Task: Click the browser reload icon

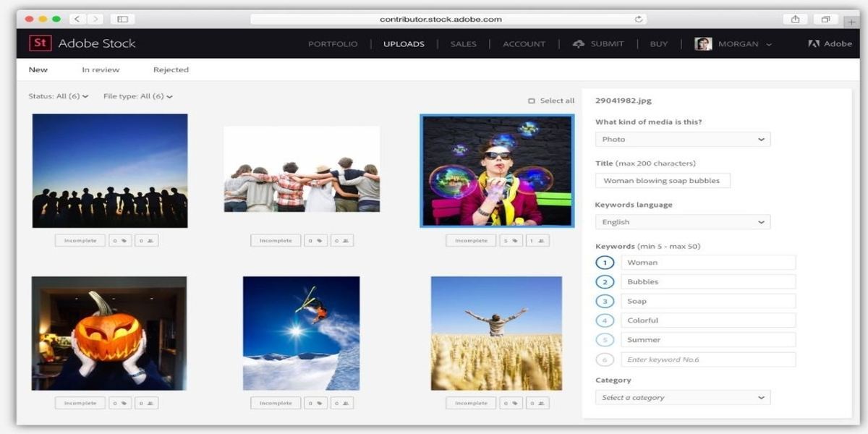Action: [x=639, y=20]
